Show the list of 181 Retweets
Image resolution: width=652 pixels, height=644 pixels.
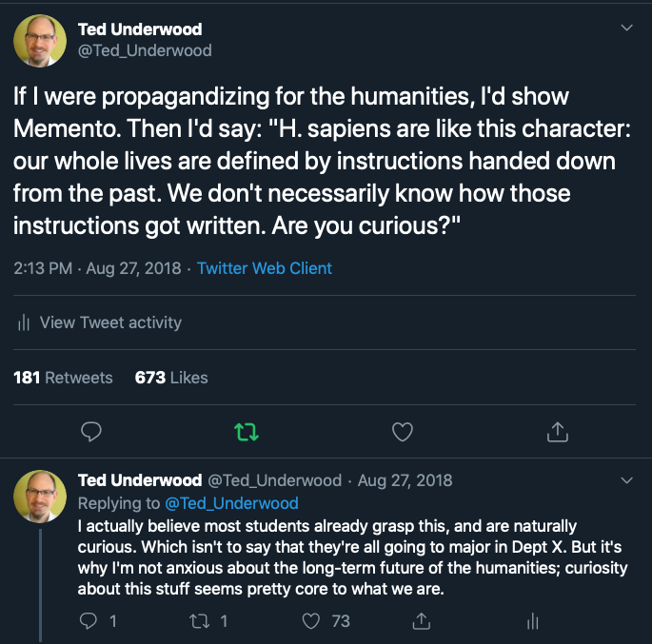[x=63, y=378]
